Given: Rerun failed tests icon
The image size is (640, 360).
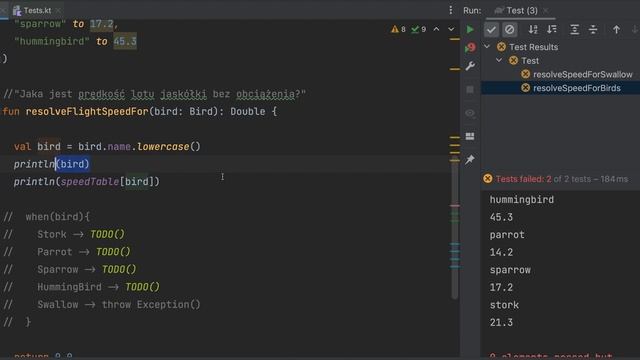Looking at the screenshot, I should 470,48.
